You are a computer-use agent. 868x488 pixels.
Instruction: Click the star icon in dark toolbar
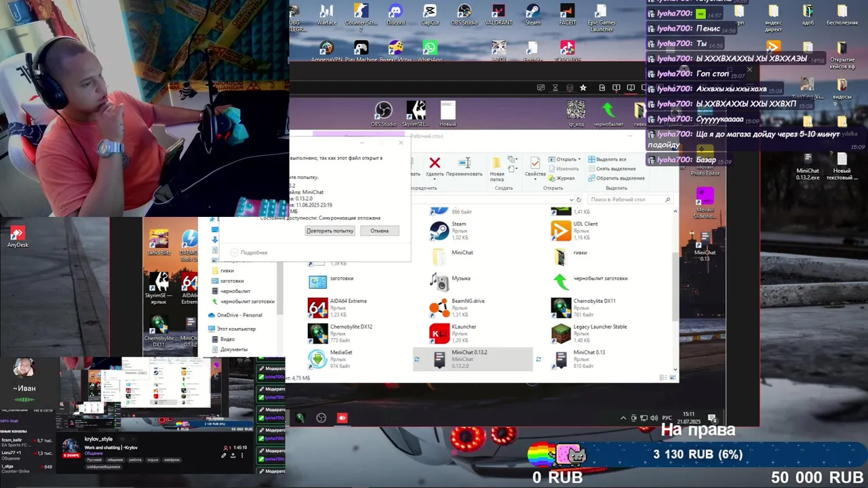tap(583, 87)
